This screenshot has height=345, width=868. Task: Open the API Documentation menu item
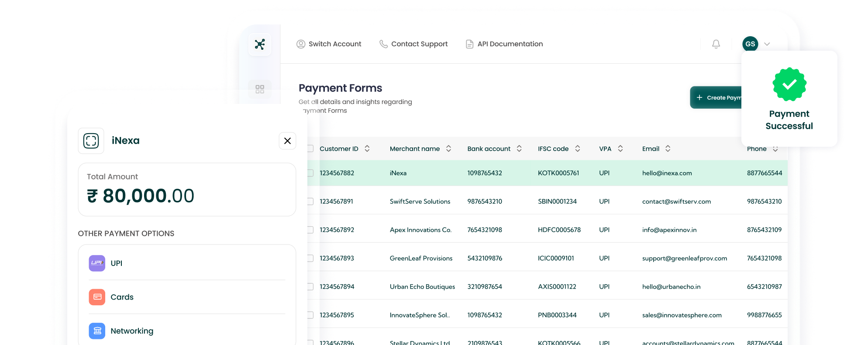click(x=504, y=44)
